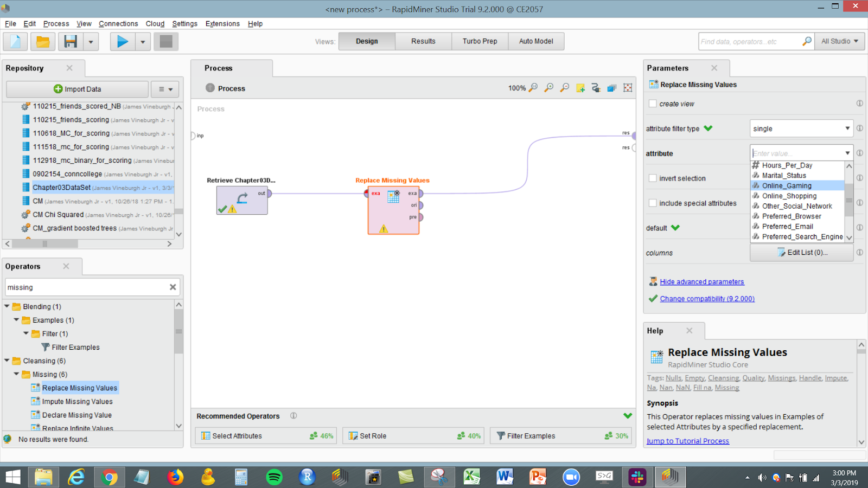Select the Retrieve Chapter03DataSet operator on canvas

pyautogui.click(x=242, y=200)
